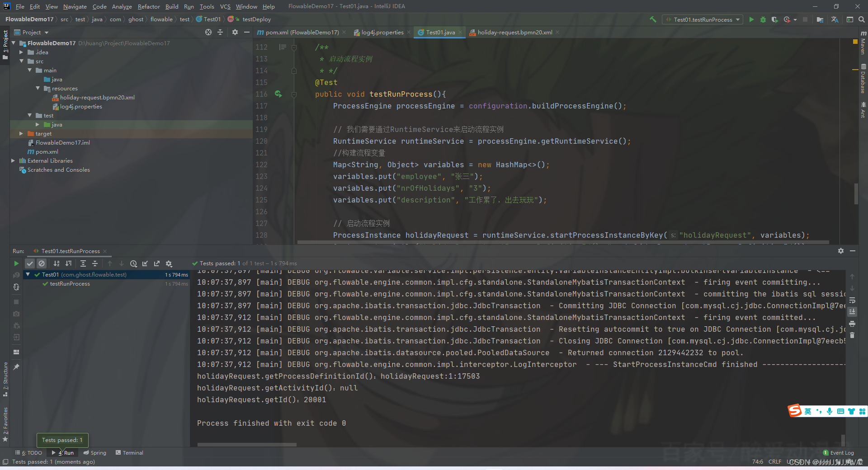Open the run configuration dropdown Test01.testRunProcess
Screen dimensions: 868x470
tap(703, 19)
